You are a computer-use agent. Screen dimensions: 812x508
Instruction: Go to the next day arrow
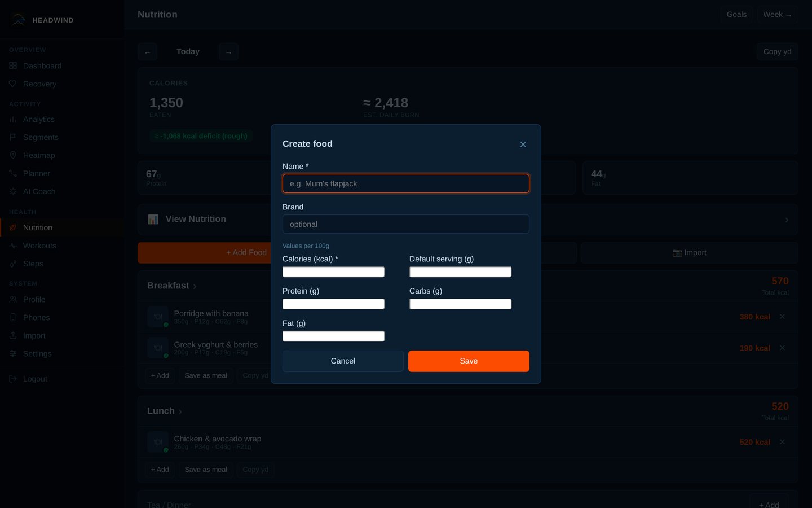[228, 52]
